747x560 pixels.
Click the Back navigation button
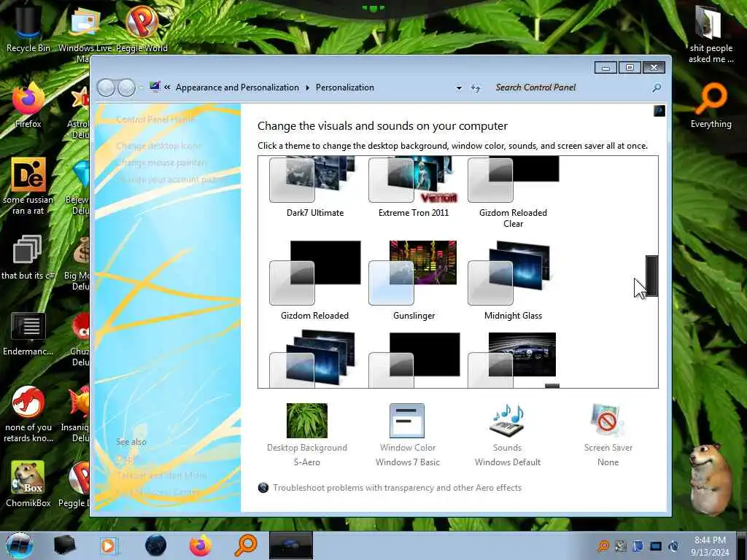pyautogui.click(x=106, y=87)
